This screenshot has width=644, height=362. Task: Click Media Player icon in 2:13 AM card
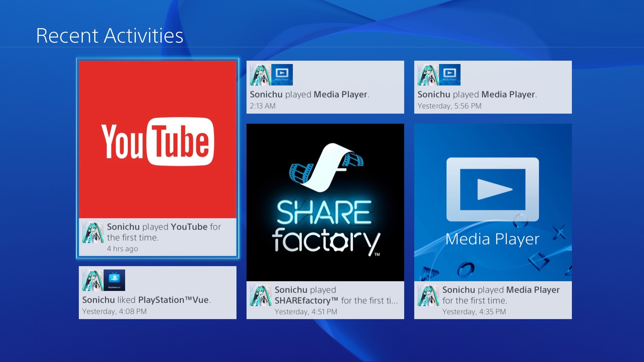point(282,75)
